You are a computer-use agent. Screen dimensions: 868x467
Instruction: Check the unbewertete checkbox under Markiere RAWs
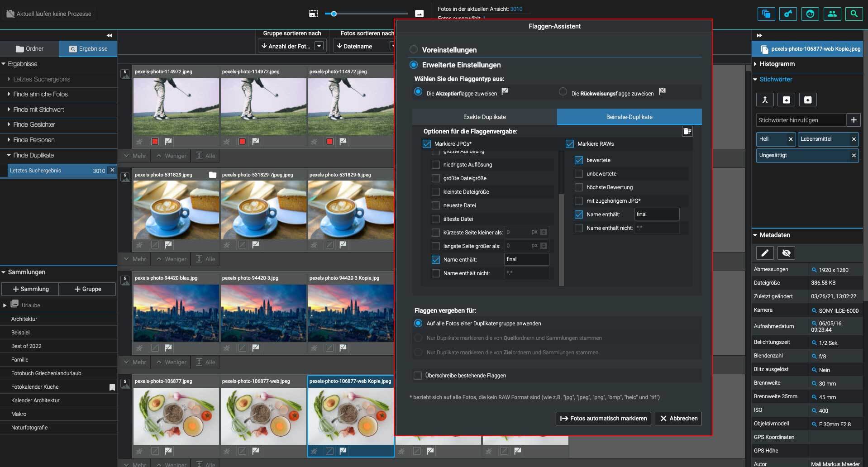tap(578, 173)
